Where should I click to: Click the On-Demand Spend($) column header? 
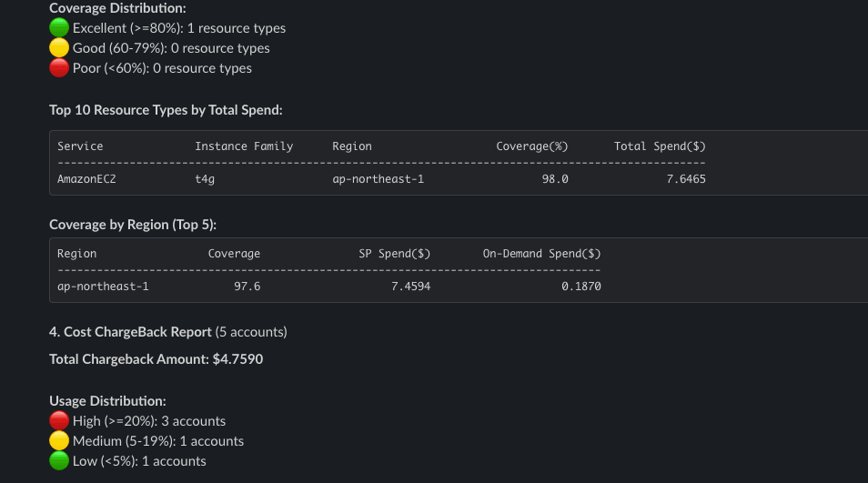pos(541,254)
